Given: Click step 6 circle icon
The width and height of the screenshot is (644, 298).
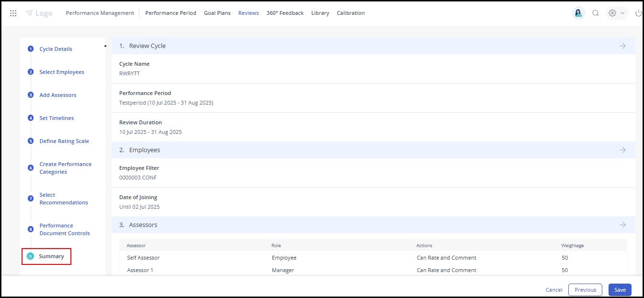Looking at the screenshot, I should [x=31, y=168].
